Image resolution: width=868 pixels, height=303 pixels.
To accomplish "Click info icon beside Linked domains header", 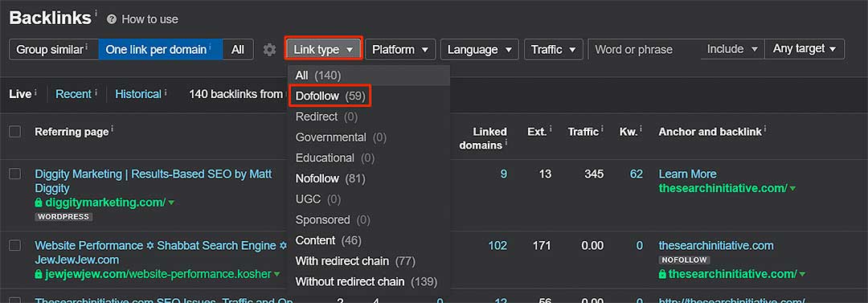I will [506, 143].
